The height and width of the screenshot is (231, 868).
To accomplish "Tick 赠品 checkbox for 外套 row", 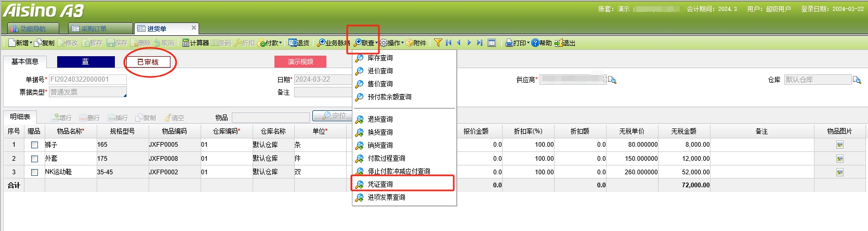I will coord(34,159).
